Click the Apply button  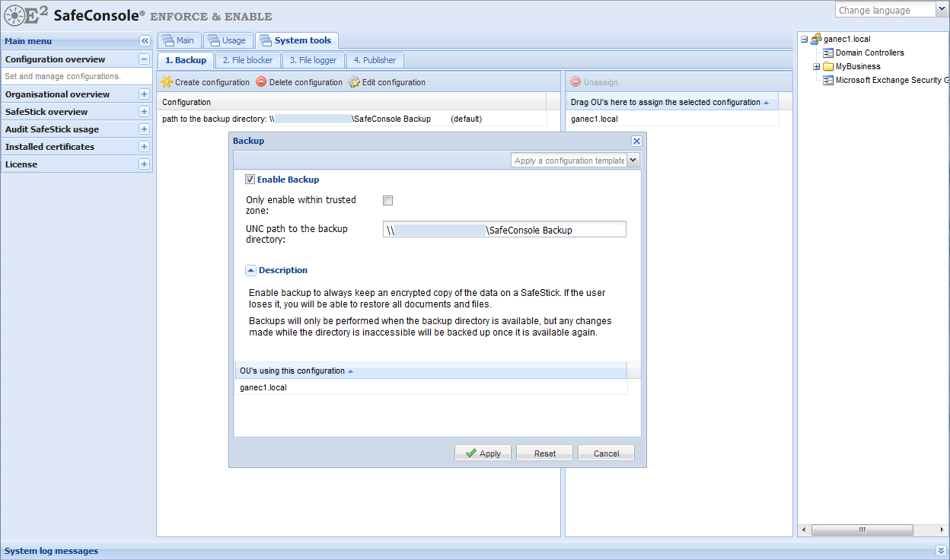point(483,453)
